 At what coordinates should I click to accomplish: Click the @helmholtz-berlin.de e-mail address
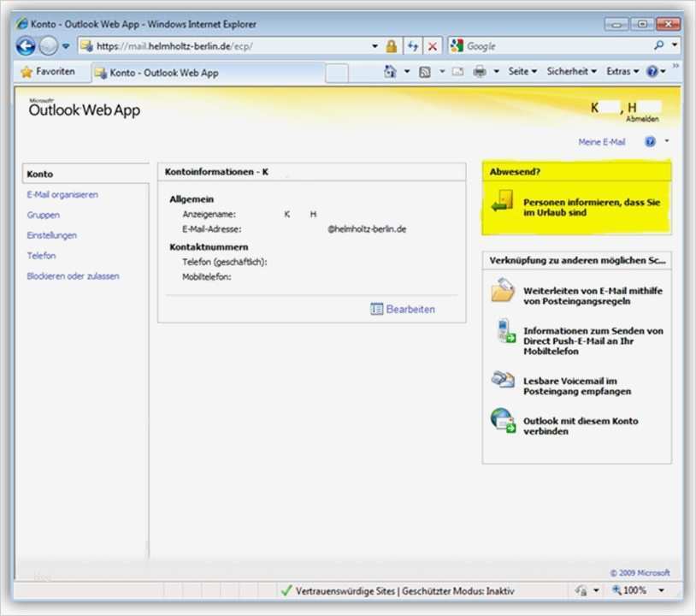point(367,229)
